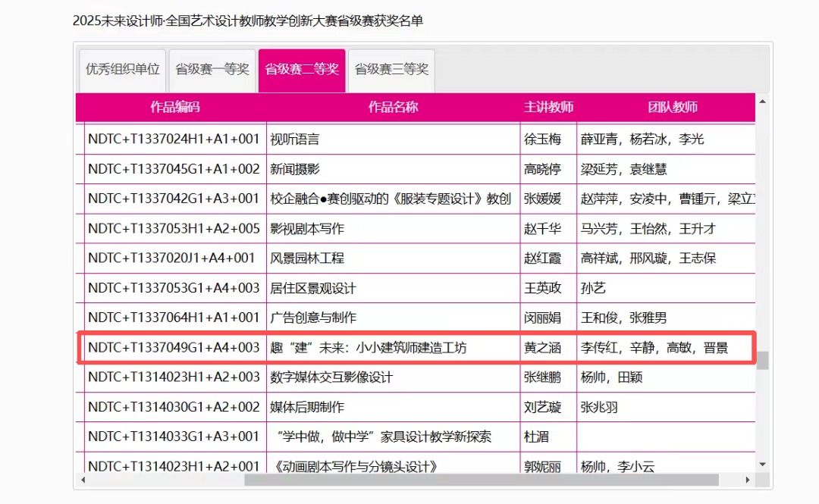Click team cell 薛亚青，杨若冰，李光
The height and width of the screenshot is (504, 819).
pos(642,139)
